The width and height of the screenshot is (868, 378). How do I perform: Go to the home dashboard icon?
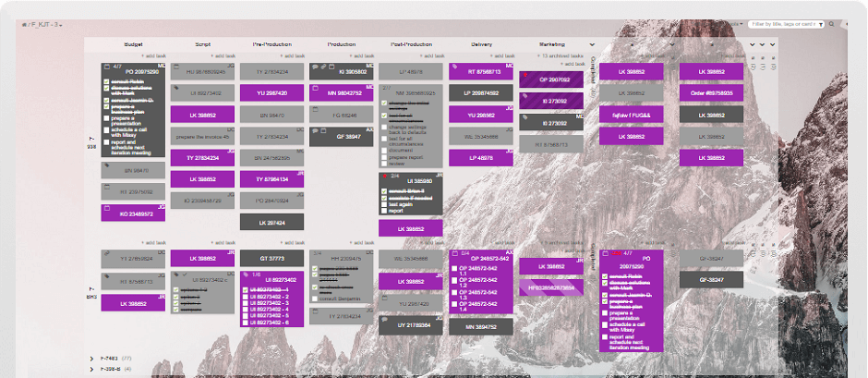click(24, 25)
